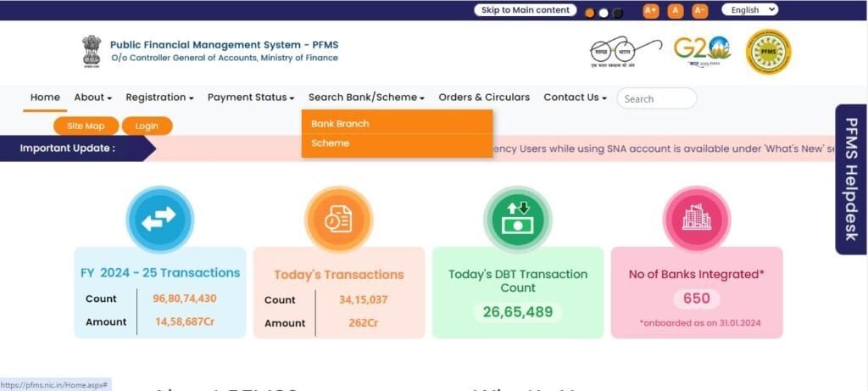Click count value 96,80,74,430
The width and height of the screenshot is (868, 391).
point(184,299)
